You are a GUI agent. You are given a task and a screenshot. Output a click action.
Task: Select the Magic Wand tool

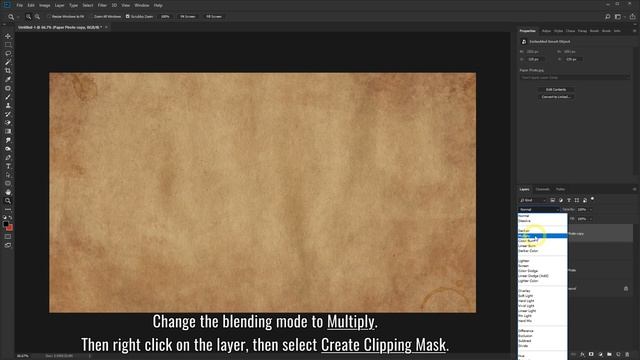tap(8, 62)
